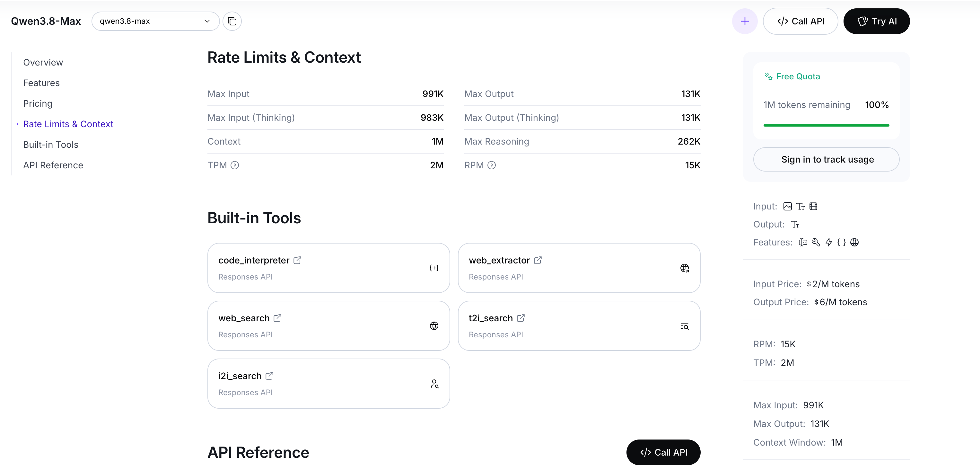Click the tools wrench feature icon
The image size is (980, 471).
click(816, 243)
